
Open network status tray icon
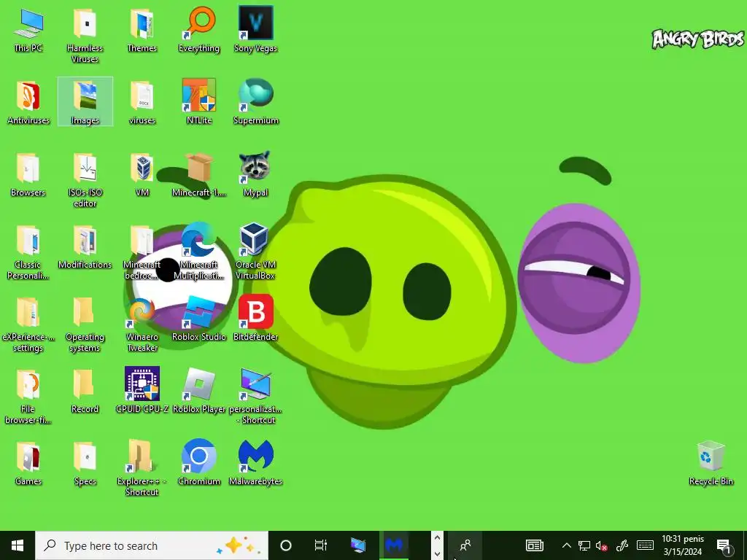tap(584, 545)
